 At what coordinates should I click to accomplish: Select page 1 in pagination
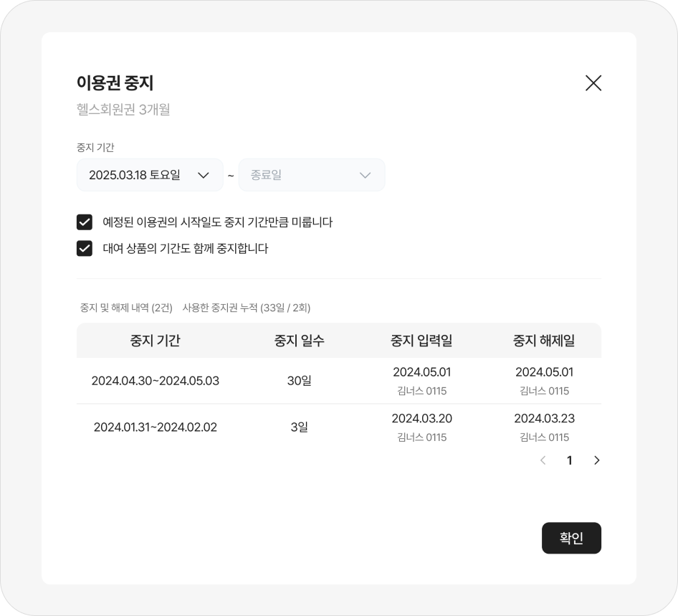(x=570, y=460)
